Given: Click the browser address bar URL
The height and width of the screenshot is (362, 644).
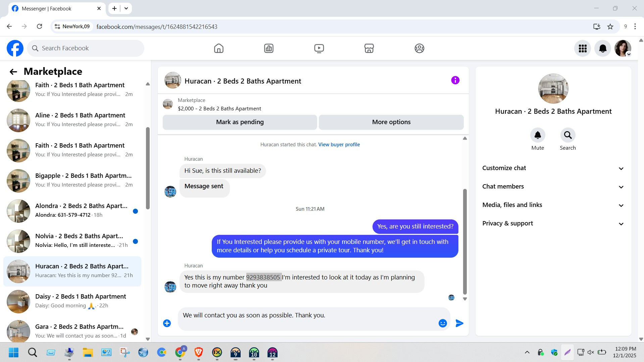Looking at the screenshot, I should coord(157,27).
